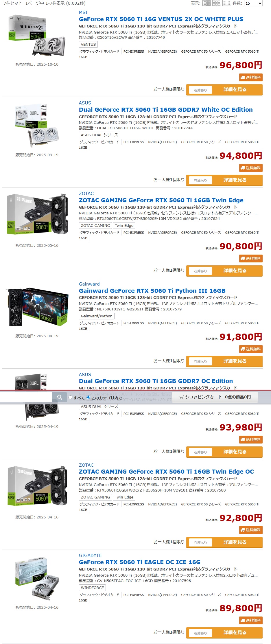Click the search text input field
Viewport: 271px width, 644px height.
(26, 397)
